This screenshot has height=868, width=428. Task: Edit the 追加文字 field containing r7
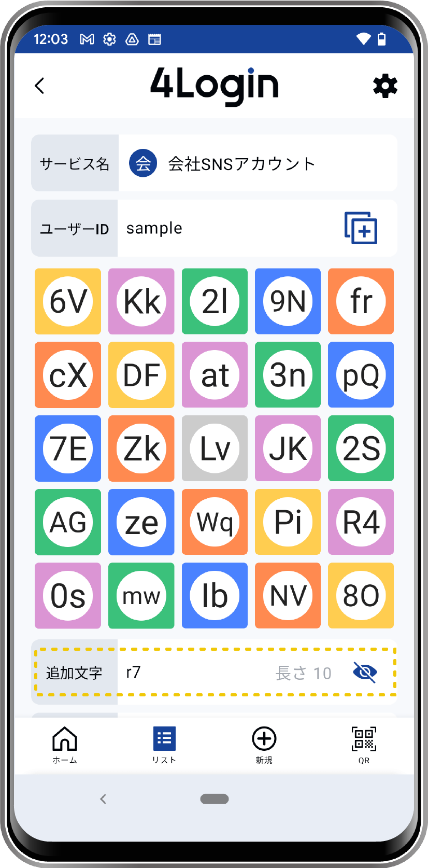coord(197,673)
